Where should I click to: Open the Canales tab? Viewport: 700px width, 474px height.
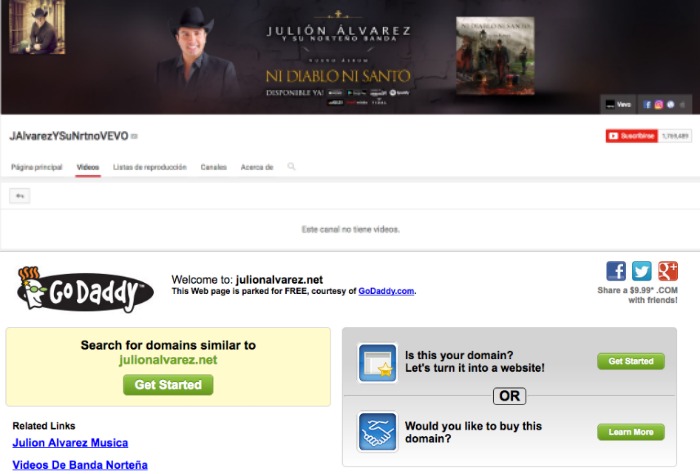point(213,167)
